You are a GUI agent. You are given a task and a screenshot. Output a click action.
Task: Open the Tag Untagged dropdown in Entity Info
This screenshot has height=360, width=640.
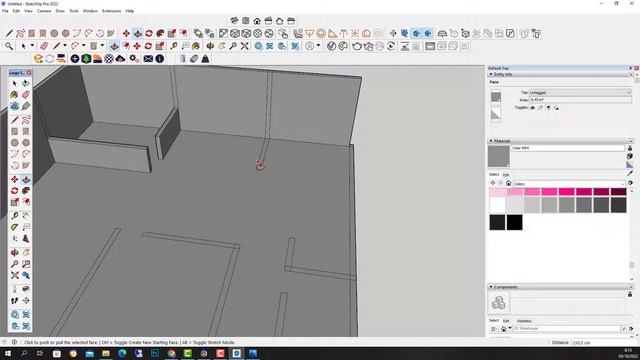pos(580,93)
